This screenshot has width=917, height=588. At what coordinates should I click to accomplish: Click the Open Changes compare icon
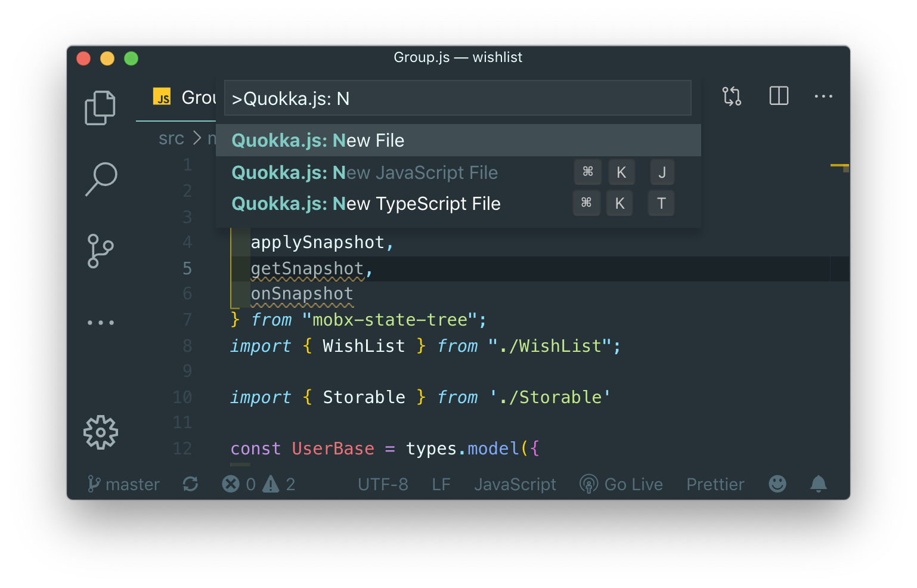(x=732, y=96)
